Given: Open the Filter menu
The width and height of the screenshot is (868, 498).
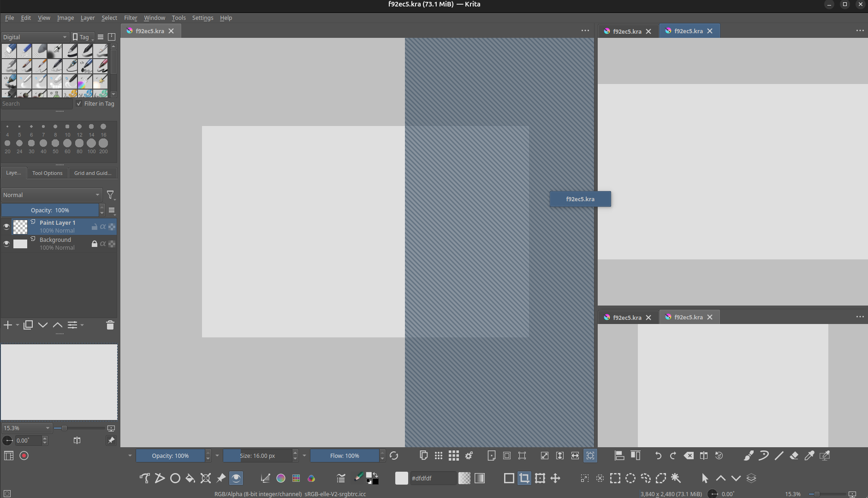Looking at the screenshot, I should (131, 18).
